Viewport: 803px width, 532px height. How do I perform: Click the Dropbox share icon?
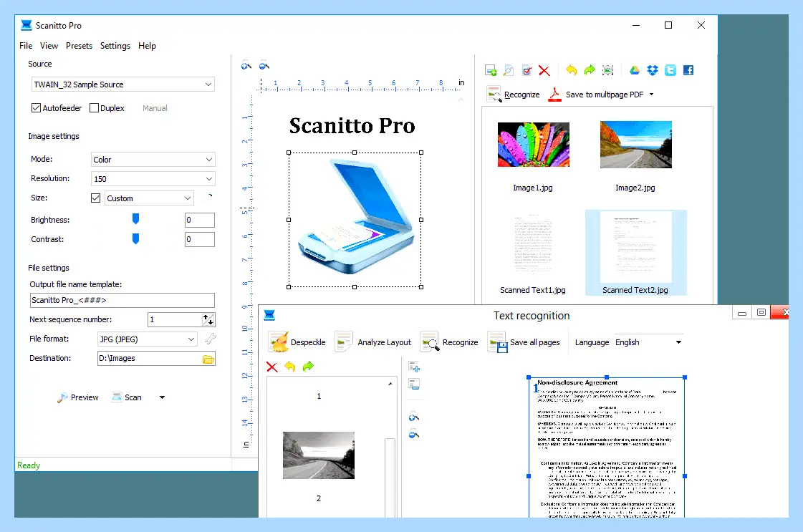[653, 70]
